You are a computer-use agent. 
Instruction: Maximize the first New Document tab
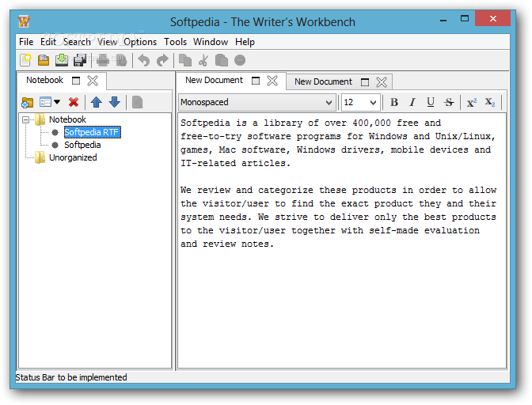point(256,81)
